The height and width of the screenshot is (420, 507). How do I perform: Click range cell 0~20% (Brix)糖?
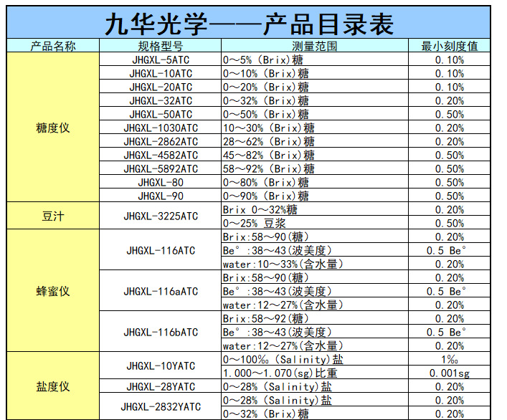315,87
